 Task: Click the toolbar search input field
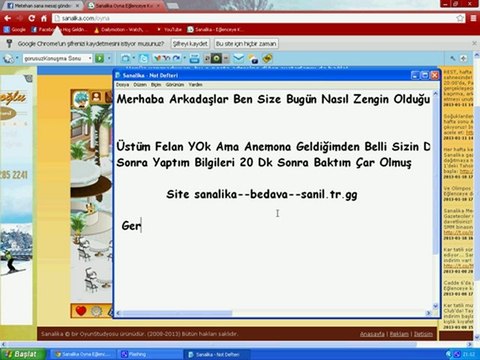55,59
